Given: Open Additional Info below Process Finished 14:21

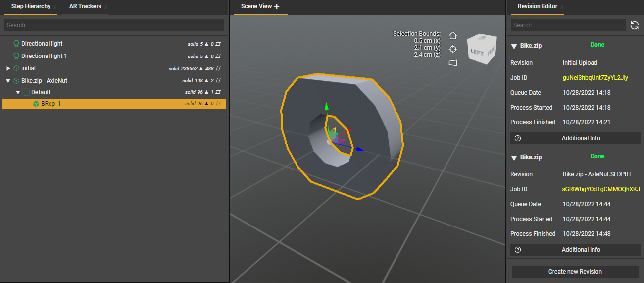Looking at the screenshot, I should coord(575,138).
